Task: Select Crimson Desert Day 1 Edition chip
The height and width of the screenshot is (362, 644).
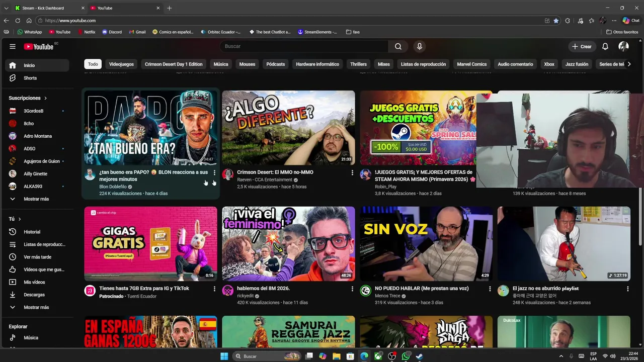Action: click(x=174, y=64)
